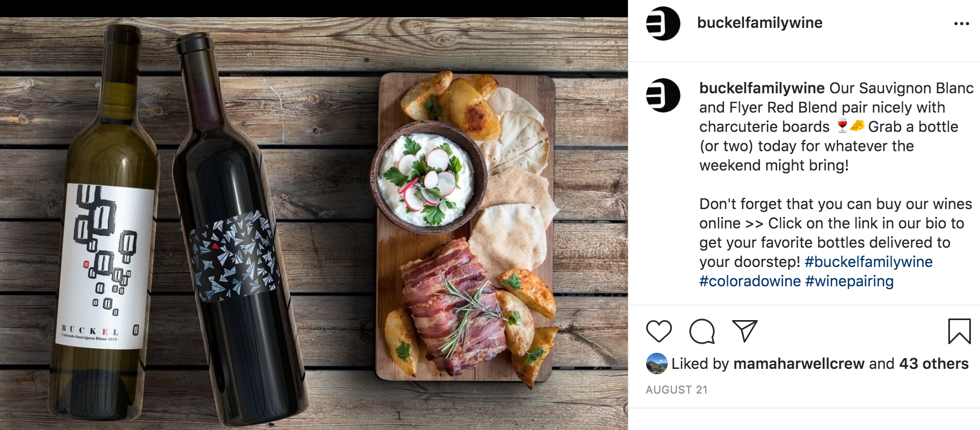Open the #winepairing hashtag
The width and height of the screenshot is (980, 430).
point(849,281)
